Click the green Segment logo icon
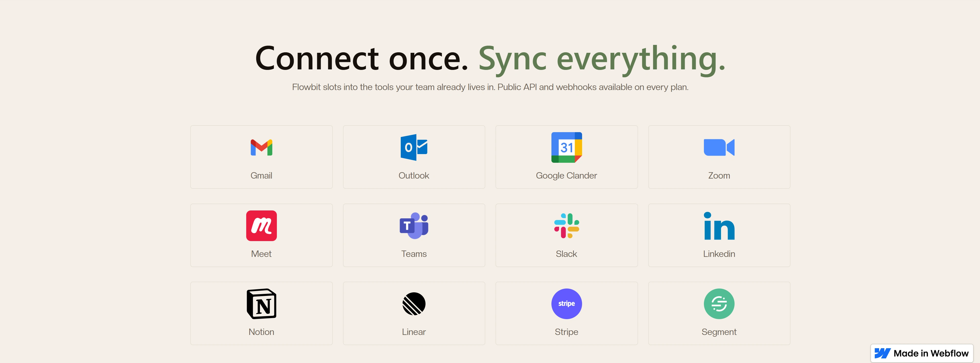Image resolution: width=980 pixels, height=363 pixels. (719, 304)
